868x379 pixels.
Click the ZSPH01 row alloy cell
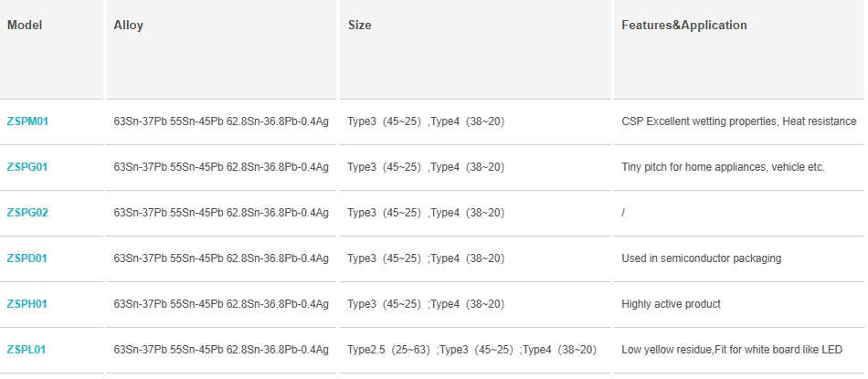tap(221, 304)
